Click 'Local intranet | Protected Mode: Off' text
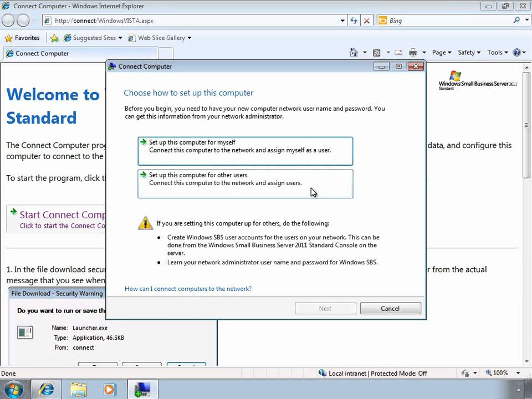Viewport: 532px width, 399px height. tap(377, 373)
